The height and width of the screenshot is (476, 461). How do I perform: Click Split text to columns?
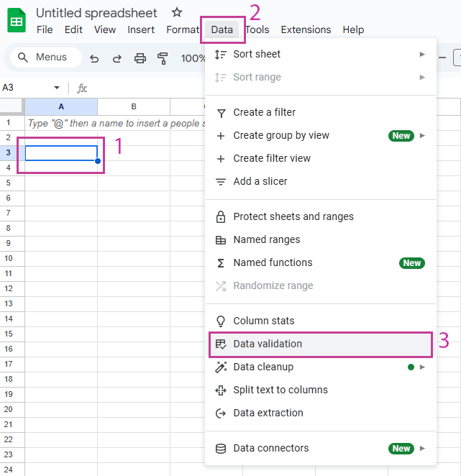[280, 390]
